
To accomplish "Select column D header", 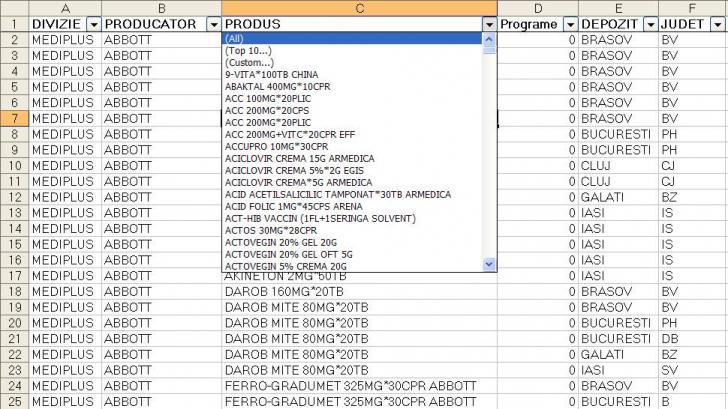I will [x=538, y=8].
